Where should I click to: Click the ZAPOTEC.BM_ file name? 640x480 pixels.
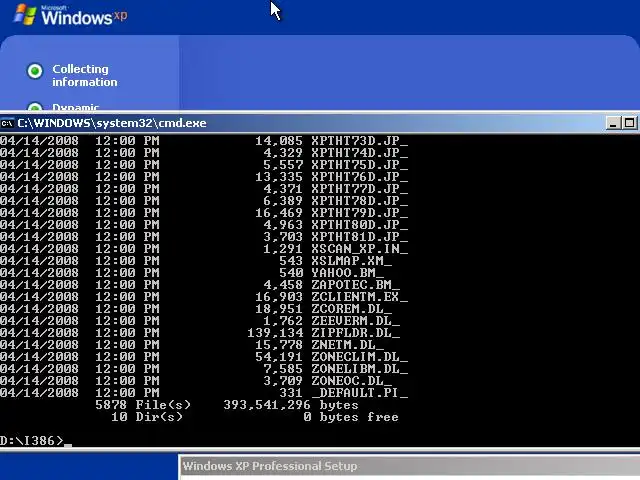point(356,285)
